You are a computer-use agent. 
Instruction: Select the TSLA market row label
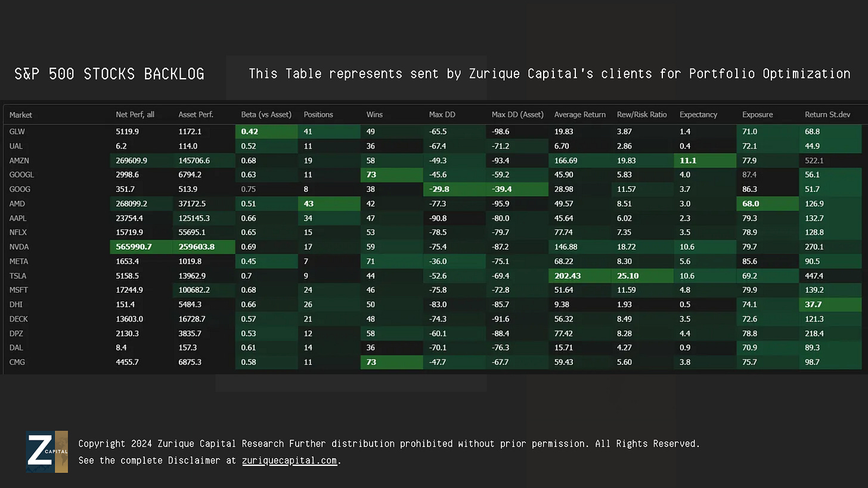point(18,276)
